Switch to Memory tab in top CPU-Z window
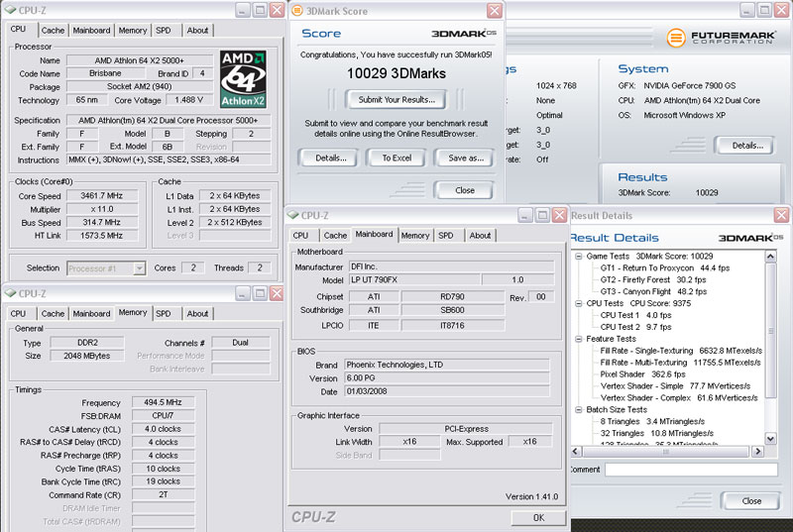This screenshot has height=532, width=793. click(x=133, y=31)
